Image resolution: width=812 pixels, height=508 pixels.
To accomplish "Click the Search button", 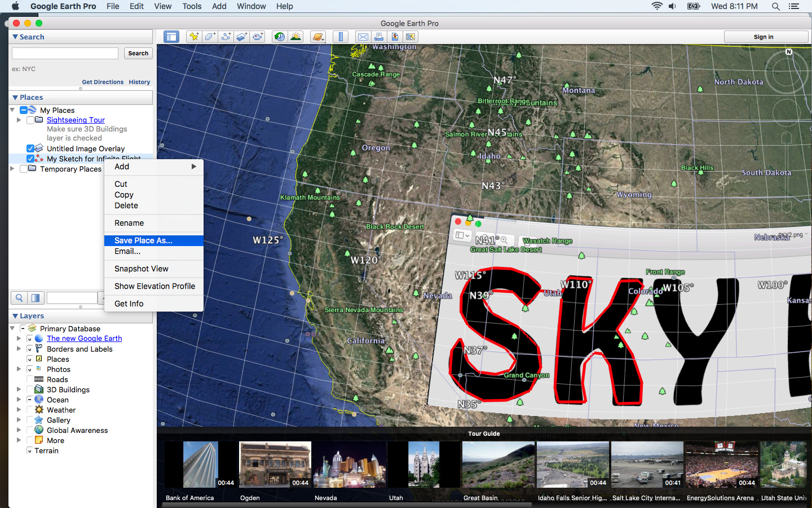I will tap(138, 53).
